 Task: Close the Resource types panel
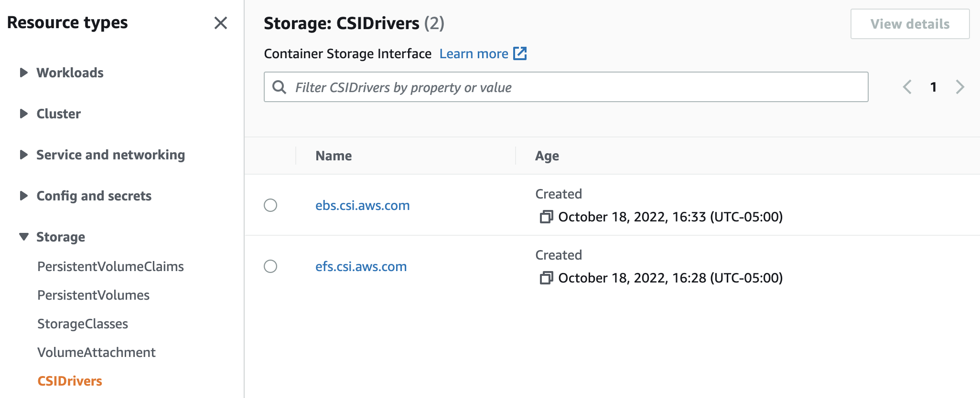click(220, 23)
